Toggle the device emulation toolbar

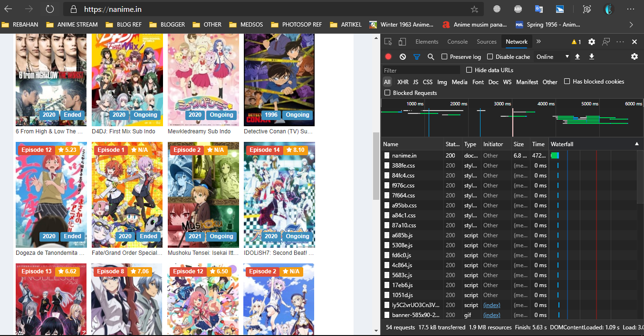click(x=403, y=42)
